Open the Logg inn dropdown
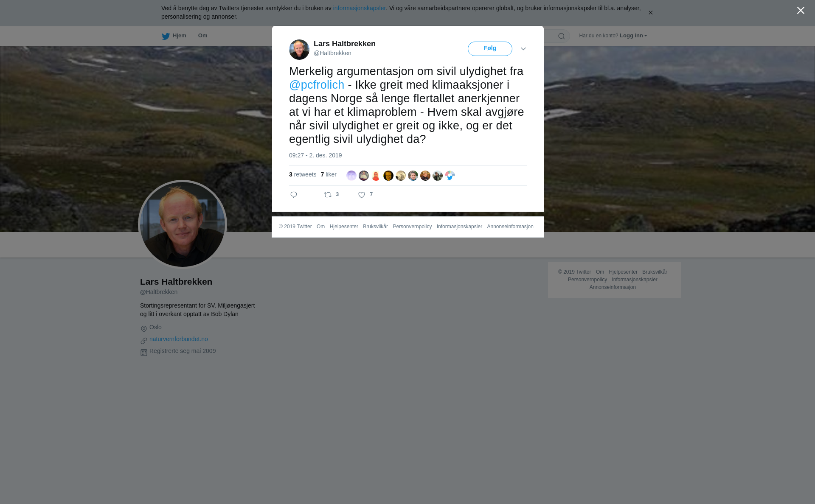 click(633, 36)
